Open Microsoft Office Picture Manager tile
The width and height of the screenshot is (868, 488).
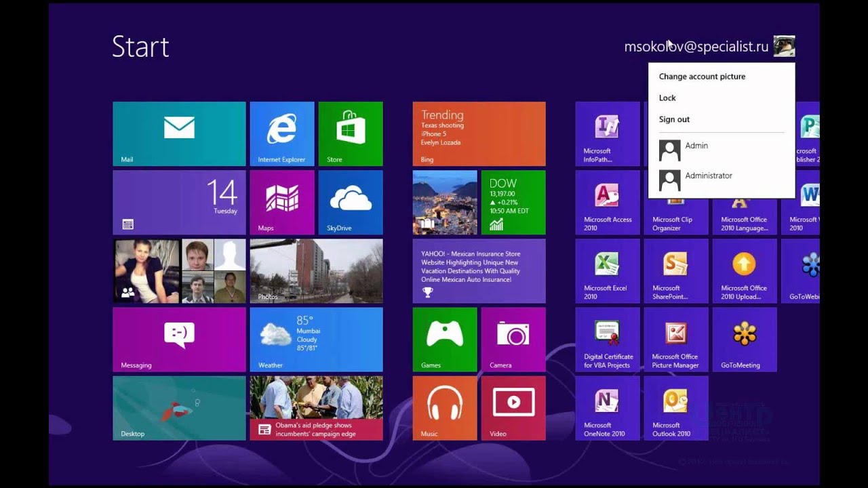676,339
